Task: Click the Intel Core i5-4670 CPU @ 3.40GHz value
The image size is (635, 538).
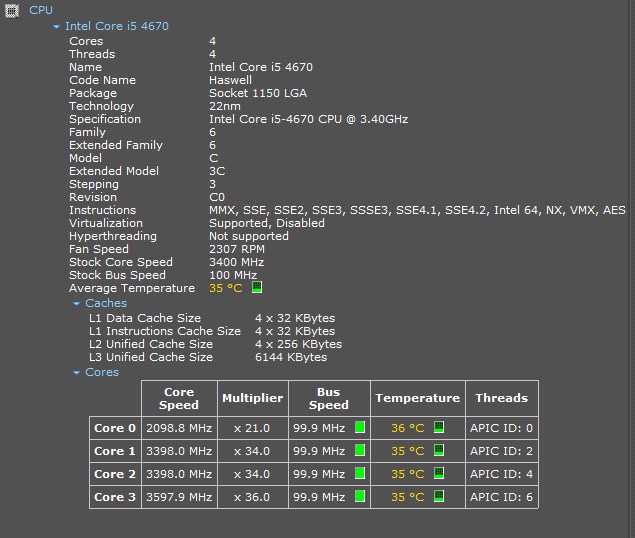Action: [x=309, y=119]
